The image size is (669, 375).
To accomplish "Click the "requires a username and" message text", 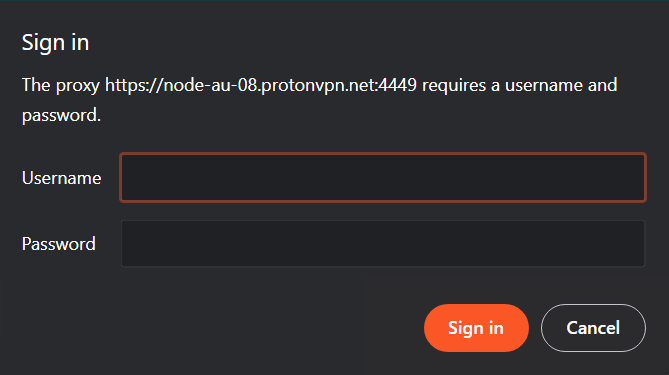I will click(520, 85).
